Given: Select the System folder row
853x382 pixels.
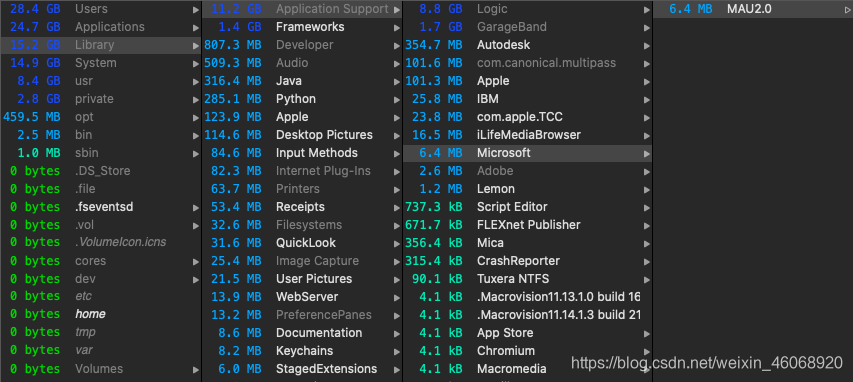Looking at the screenshot, I should 101,63.
